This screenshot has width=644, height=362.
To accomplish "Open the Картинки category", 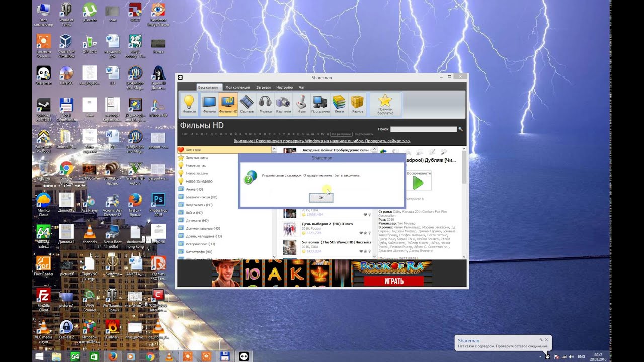I will coord(283,104).
